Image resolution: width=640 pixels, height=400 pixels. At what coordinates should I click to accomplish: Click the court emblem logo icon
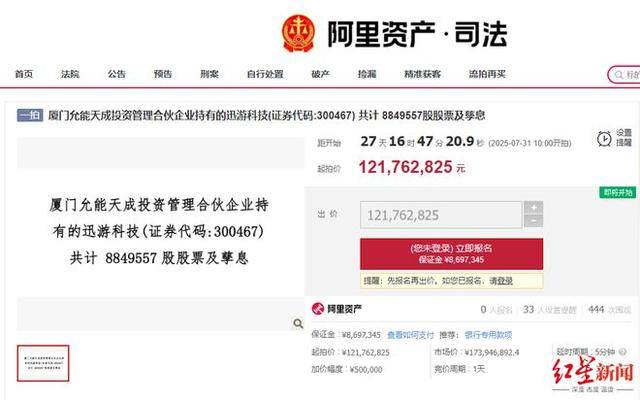pyautogui.click(x=299, y=33)
